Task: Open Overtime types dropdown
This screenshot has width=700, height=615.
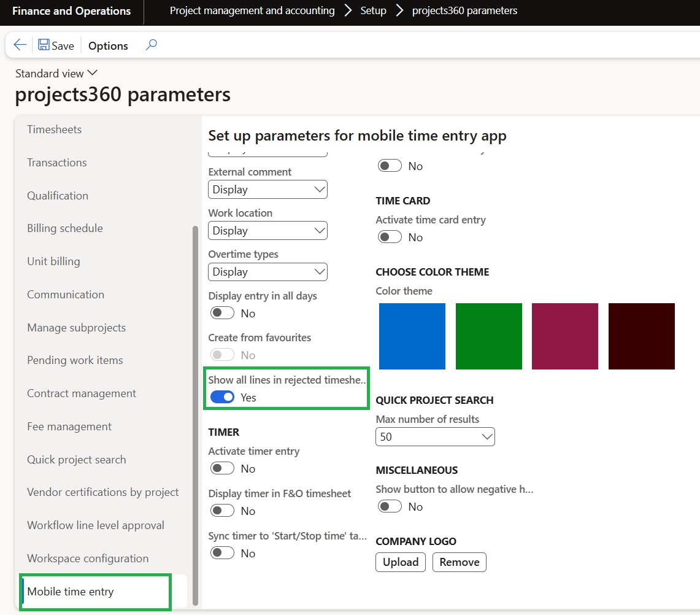Action: 267,272
